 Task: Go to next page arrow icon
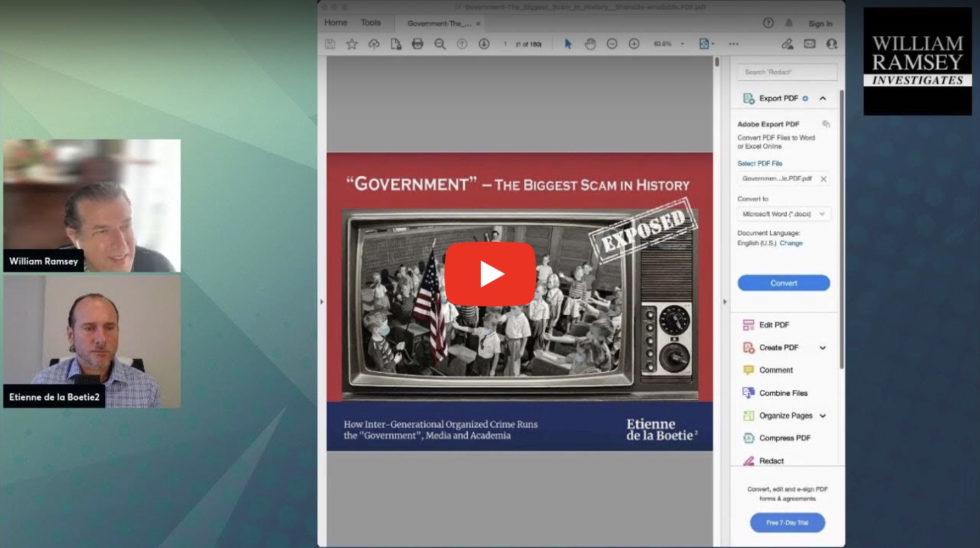click(484, 44)
